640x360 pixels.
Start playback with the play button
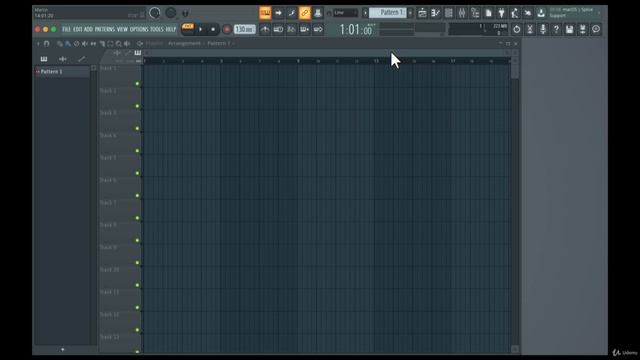[x=200, y=29]
